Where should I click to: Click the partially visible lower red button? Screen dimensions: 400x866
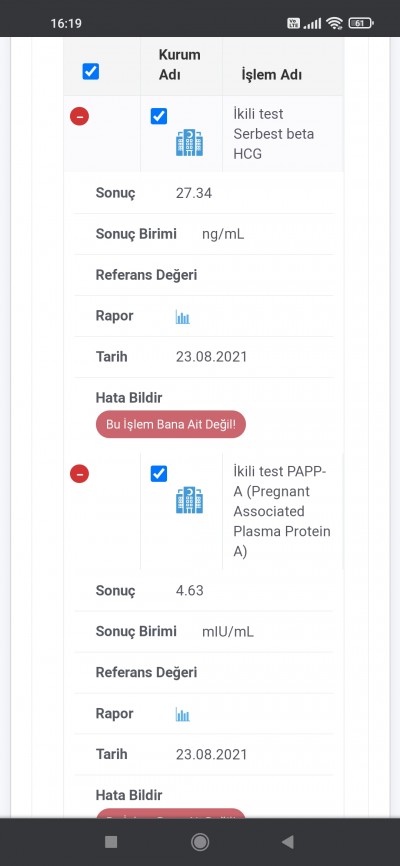tap(171, 813)
